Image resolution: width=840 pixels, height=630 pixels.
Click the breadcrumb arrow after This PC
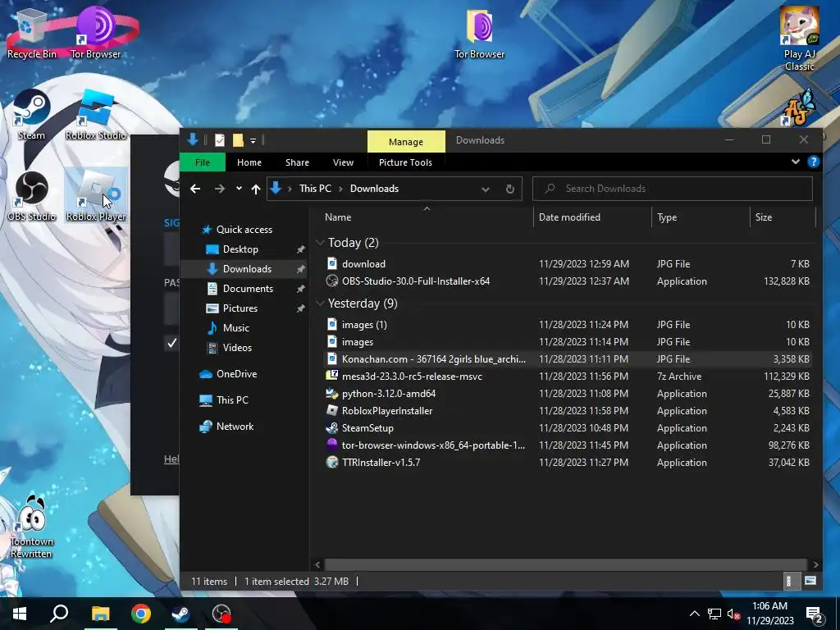(340, 189)
